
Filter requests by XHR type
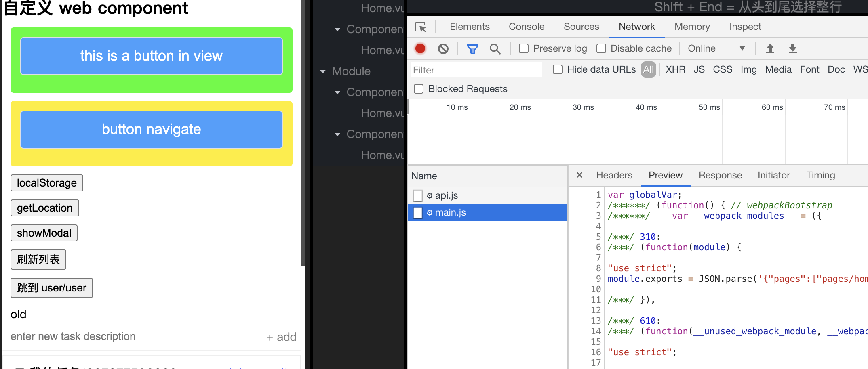click(x=676, y=69)
